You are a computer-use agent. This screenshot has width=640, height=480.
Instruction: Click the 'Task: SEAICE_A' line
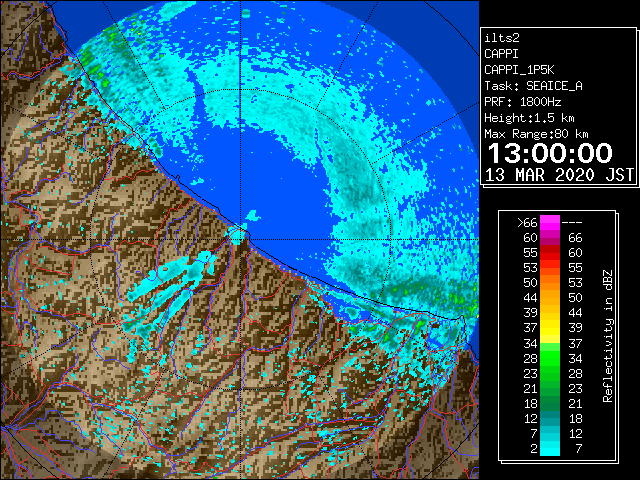[x=533, y=86]
